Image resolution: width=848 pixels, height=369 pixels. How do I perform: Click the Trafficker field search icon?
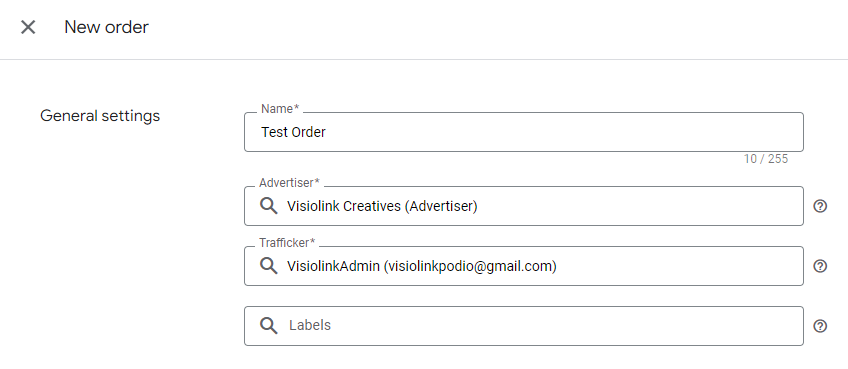click(x=268, y=266)
